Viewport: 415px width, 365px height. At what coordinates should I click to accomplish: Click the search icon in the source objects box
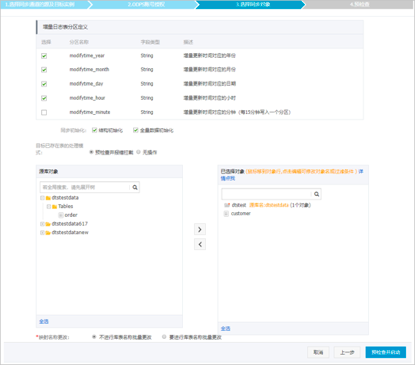pyautogui.click(x=135, y=187)
